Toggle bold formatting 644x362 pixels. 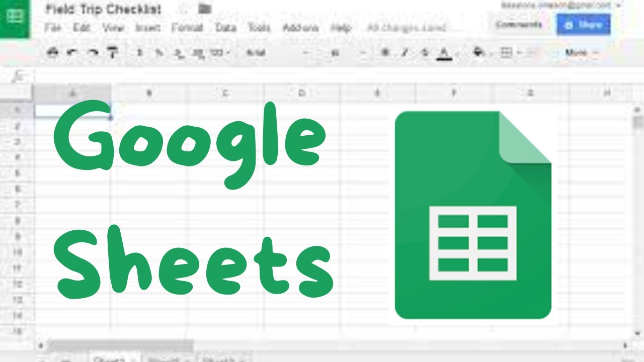[385, 52]
